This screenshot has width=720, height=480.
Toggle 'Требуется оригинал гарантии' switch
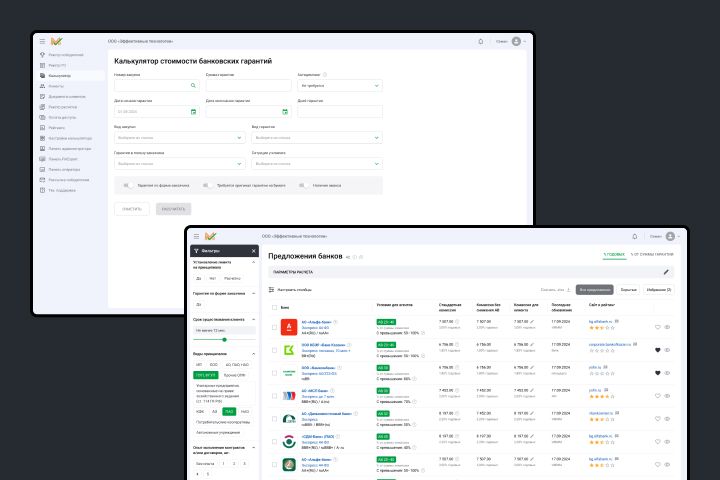tap(208, 186)
